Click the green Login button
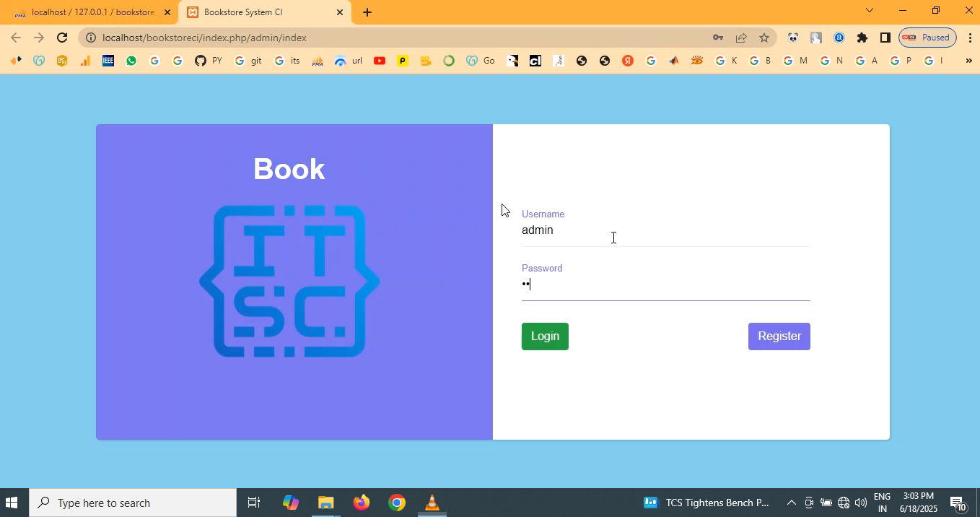The width and height of the screenshot is (980, 517). tap(545, 336)
